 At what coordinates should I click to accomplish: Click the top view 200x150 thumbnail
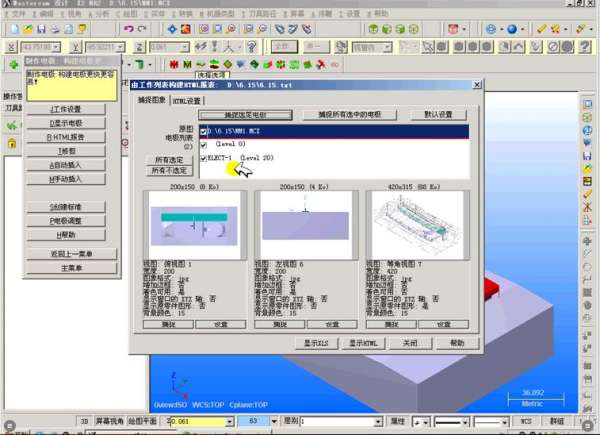point(194,225)
